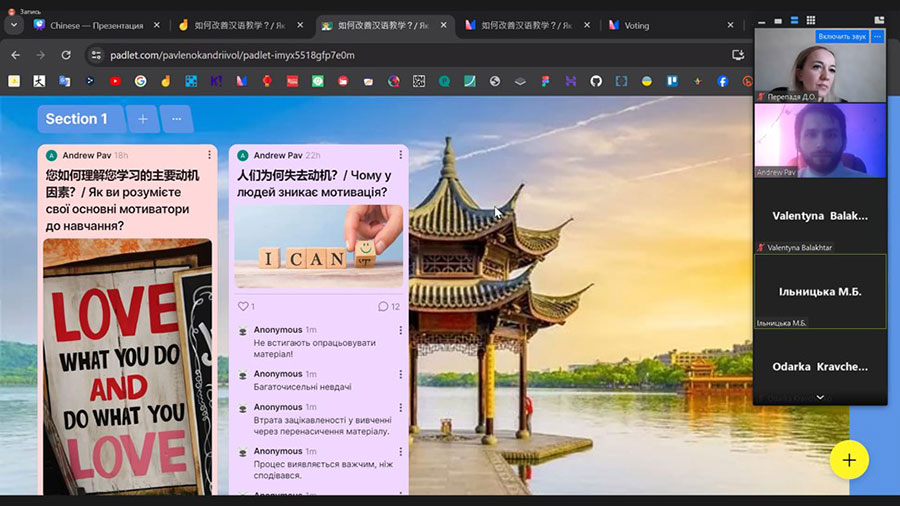Viewport: 900px width, 506px height.
Task: Open comments via the speech bubble icon
Action: [383, 306]
